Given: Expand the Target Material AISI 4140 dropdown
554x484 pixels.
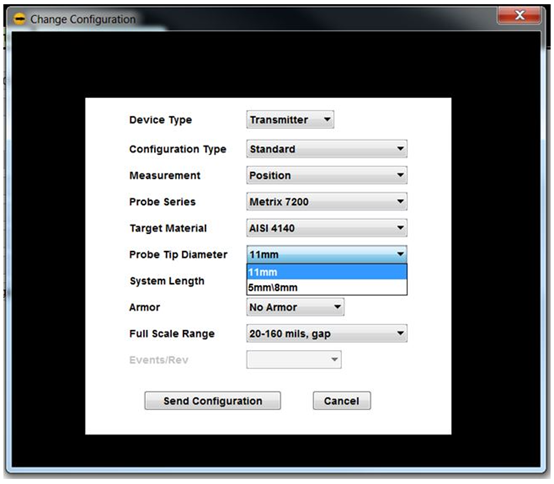Looking at the screenshot, I should (x=327, y=228).
